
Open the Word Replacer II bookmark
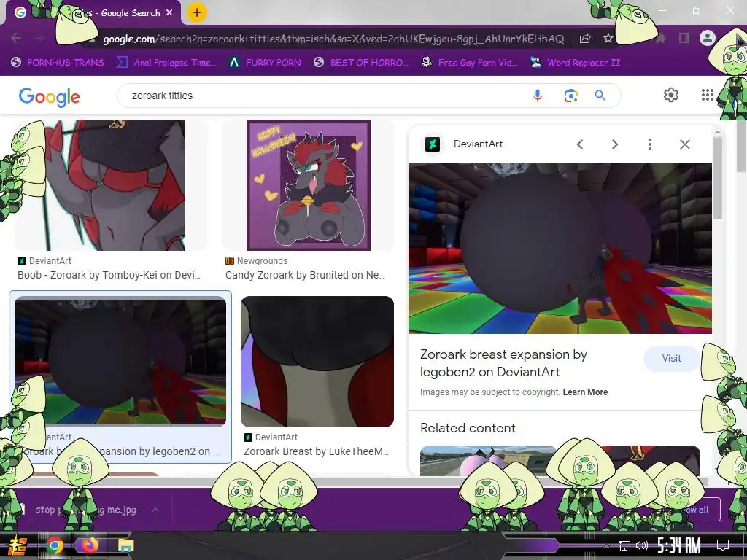coord(575,63)
